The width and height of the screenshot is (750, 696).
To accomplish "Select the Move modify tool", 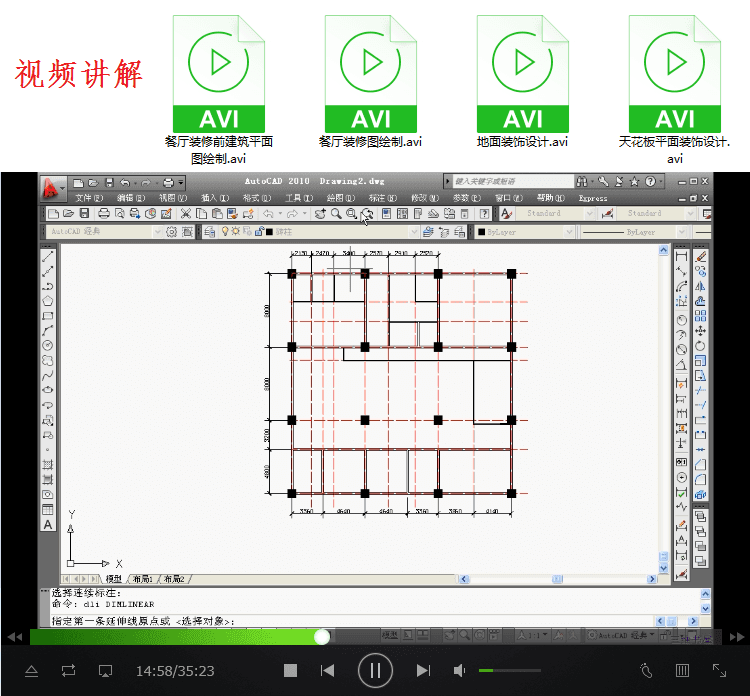I will pyautogui.click(x=701, y=331).
